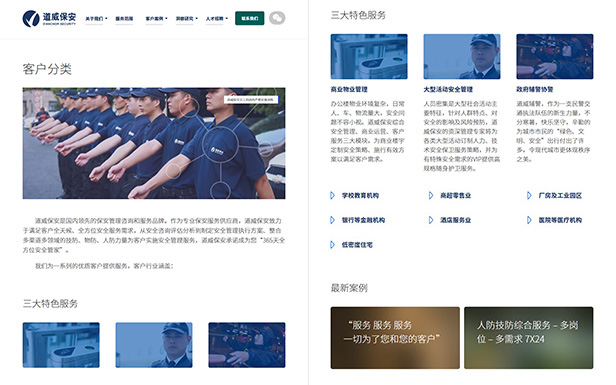
Task: Click the arrow icon beside 厂房及工业园区
Action: point(529,195)
